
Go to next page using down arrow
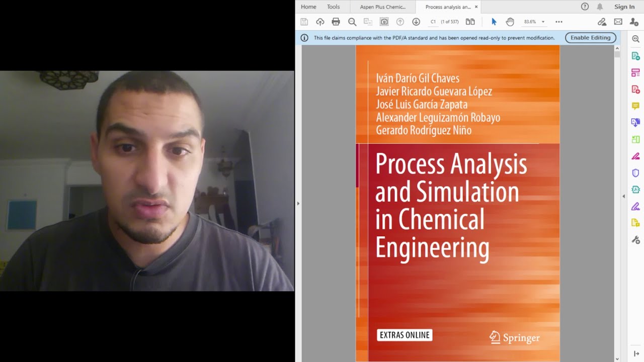(x=416, y=22)
